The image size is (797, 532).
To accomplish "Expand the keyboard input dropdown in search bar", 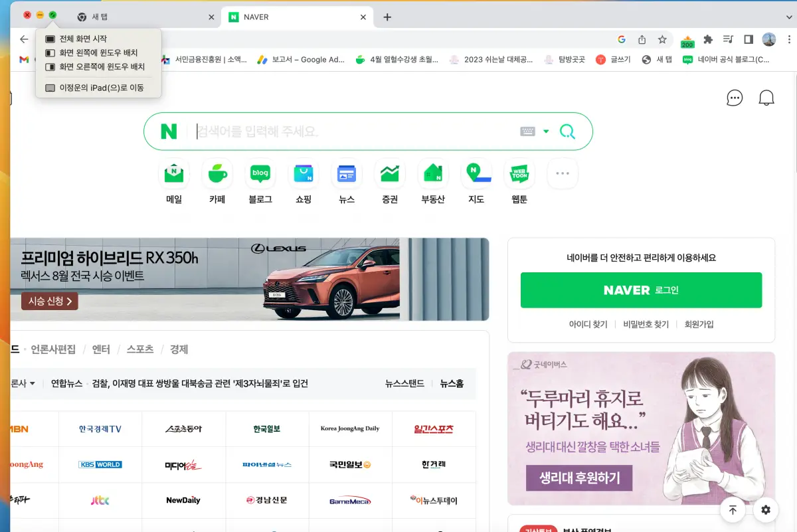I will (x=546, y=131).
